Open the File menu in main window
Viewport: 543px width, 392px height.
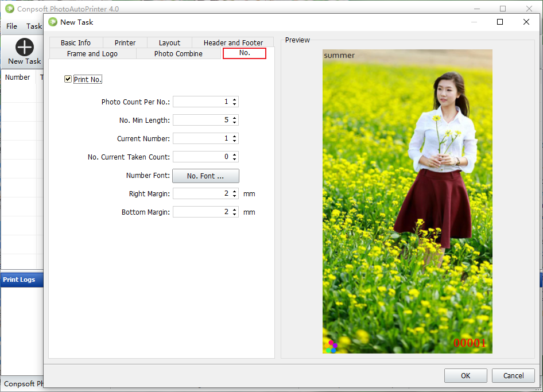point(12,26)
